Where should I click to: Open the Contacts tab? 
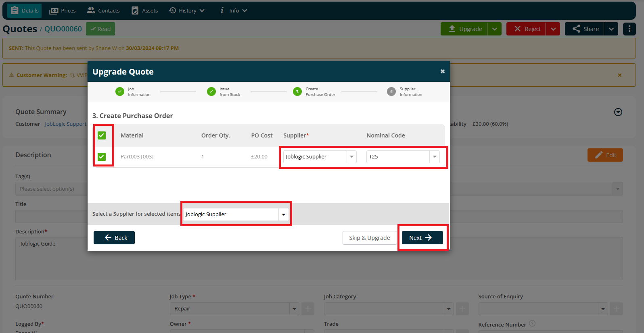(103, 10)
